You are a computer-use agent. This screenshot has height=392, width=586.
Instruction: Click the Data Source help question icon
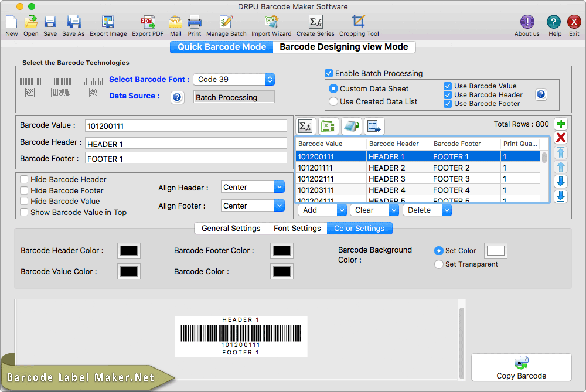[177, 97]
